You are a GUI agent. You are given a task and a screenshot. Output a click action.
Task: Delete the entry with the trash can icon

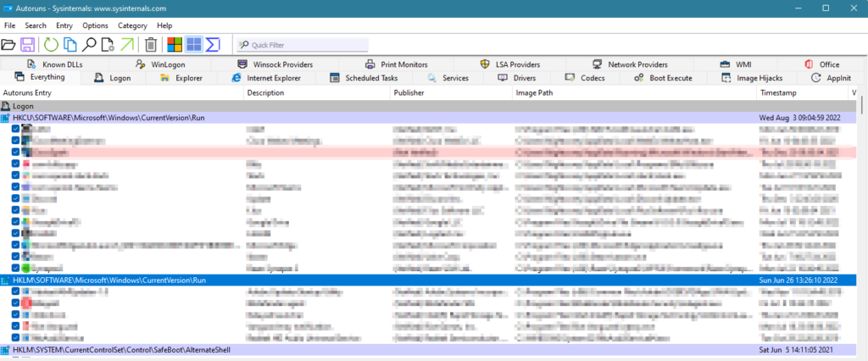151,44
